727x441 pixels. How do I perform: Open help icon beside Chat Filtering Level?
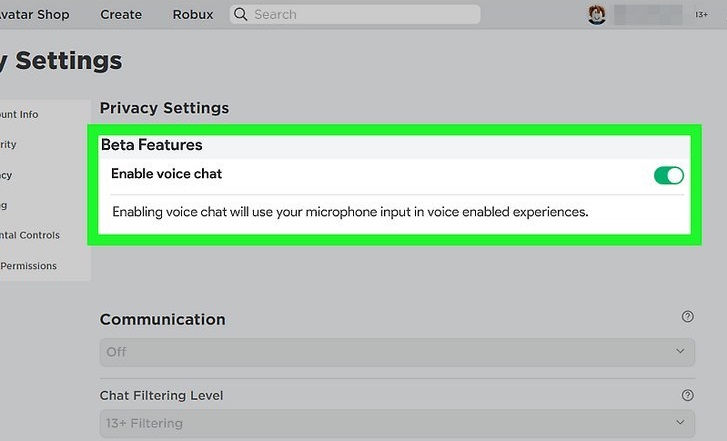pos(687,395)
